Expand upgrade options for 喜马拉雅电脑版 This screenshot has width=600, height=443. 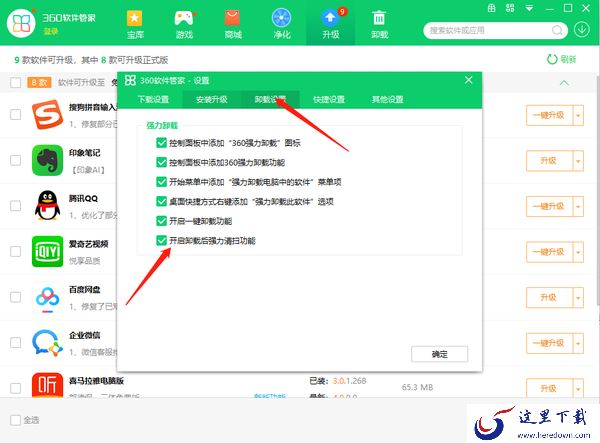(x=578, y=388)
